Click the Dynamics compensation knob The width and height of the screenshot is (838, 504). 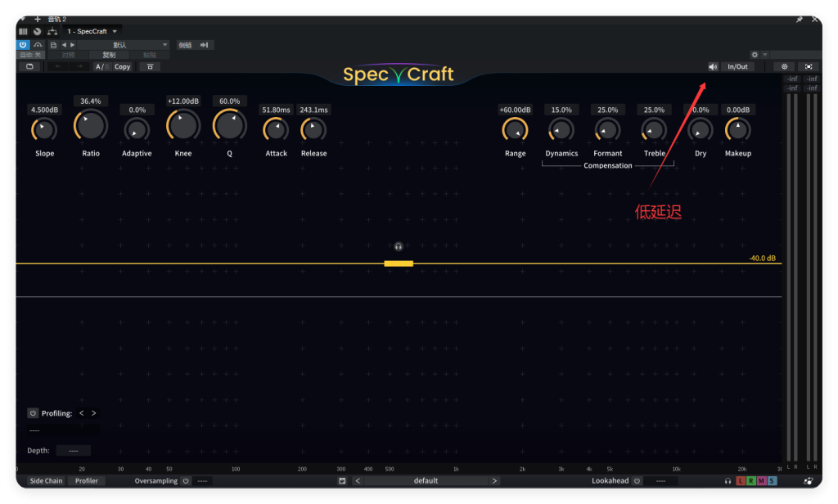[561, 130]
